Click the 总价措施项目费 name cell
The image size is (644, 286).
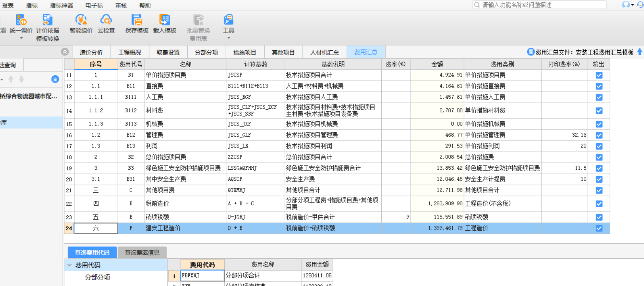click(x=186, y=157)
